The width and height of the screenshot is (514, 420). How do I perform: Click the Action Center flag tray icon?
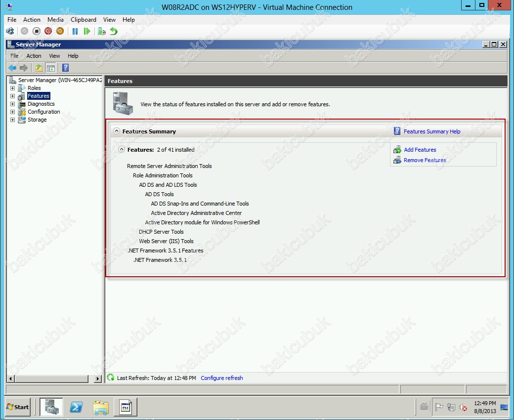tap(439, 407)
